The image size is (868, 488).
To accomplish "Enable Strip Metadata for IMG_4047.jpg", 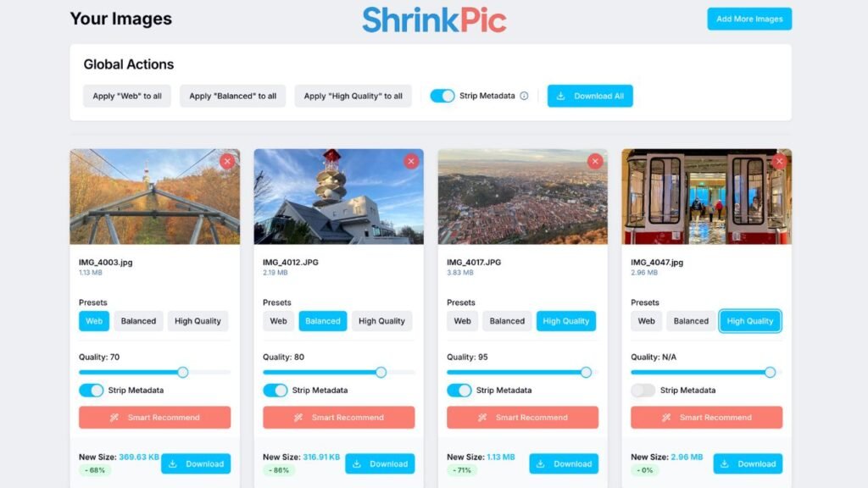I will [x=643, y=390].
